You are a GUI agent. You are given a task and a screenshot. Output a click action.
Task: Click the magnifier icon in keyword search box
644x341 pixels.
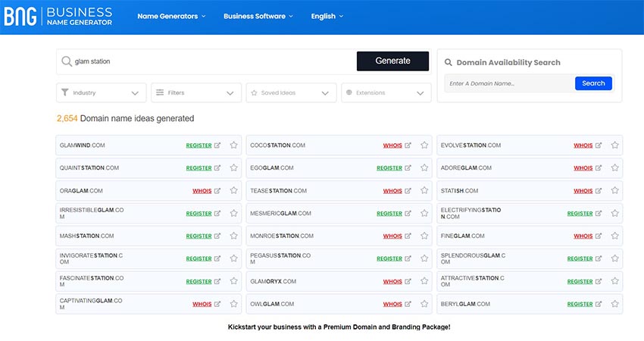[67, 61]
